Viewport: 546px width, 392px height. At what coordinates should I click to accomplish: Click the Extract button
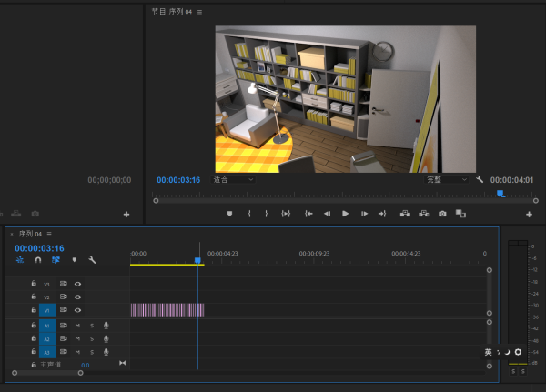coord(423,214)
